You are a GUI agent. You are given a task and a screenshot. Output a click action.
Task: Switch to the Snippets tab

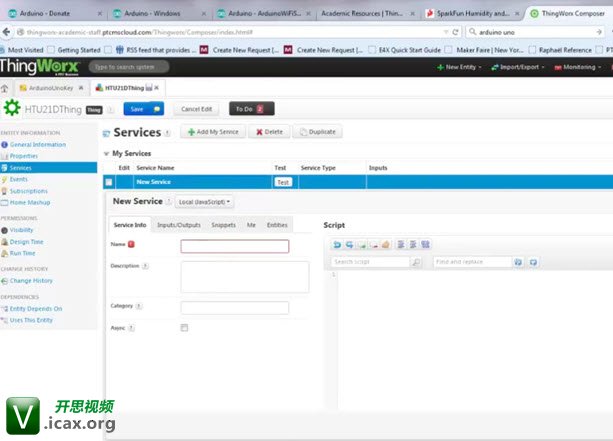point(223,225)
